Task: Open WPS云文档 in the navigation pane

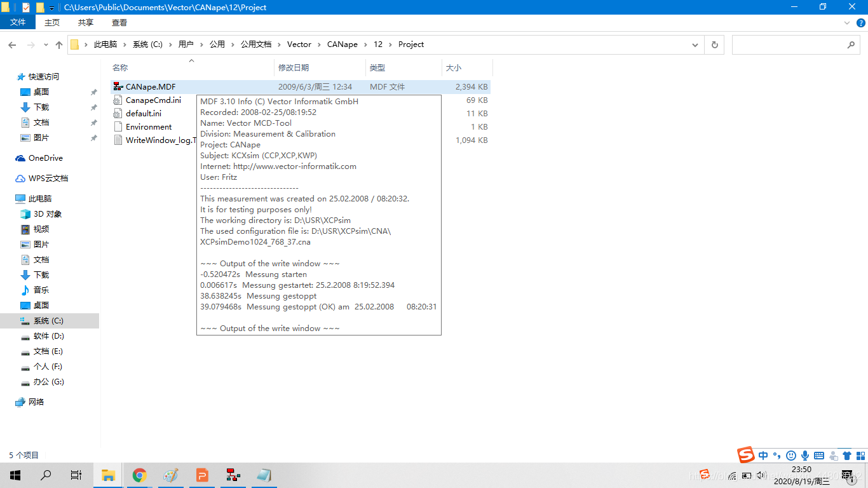Action: [48, 179]
